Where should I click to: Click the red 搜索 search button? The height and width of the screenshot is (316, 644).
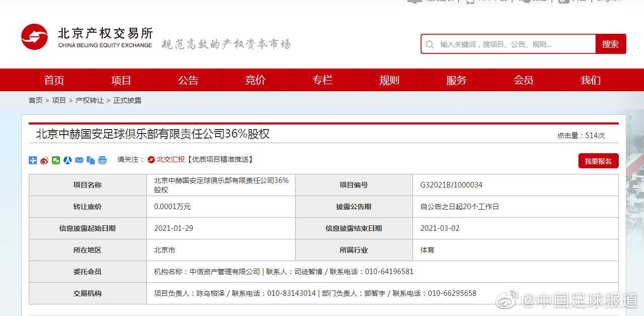click(611, 44)
